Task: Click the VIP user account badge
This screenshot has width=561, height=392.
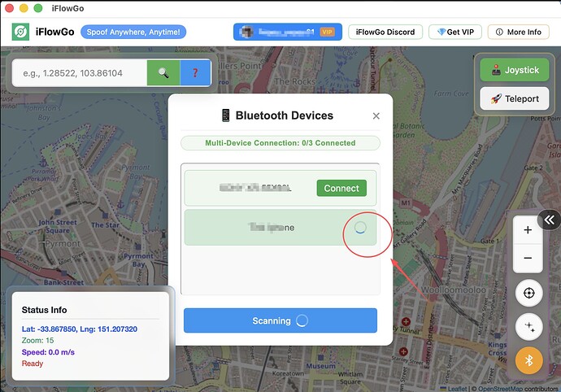Action: pyautogui.click(x=288, y=32)
